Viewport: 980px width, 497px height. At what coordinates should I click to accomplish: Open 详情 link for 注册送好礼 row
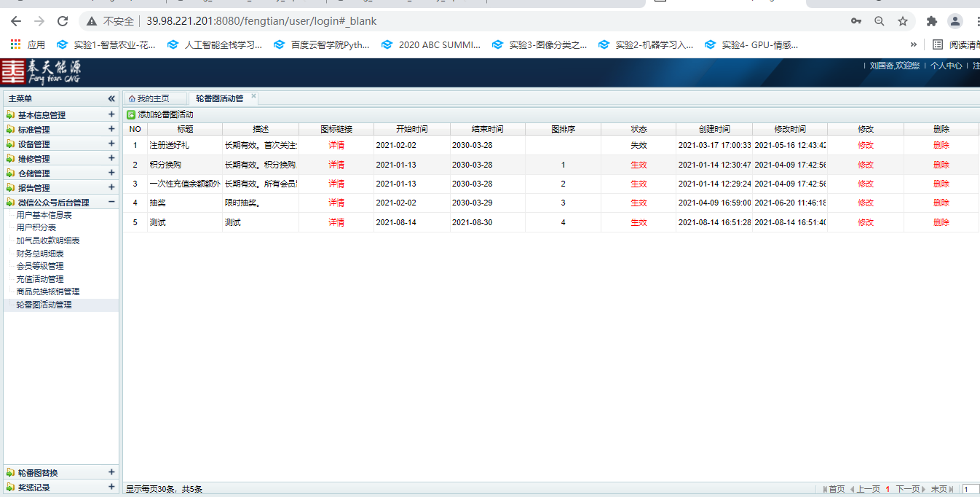336,145
